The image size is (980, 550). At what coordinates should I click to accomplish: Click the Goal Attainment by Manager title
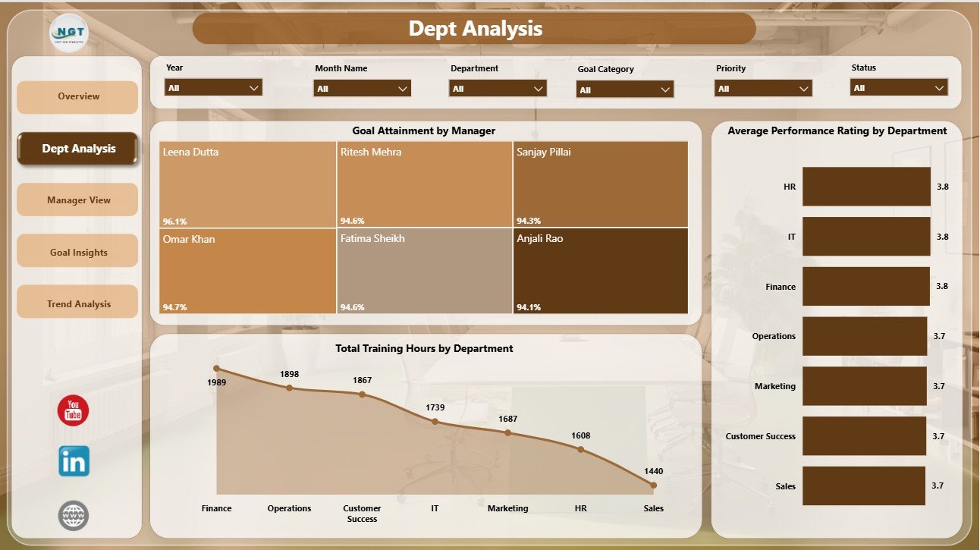pyautogui.click(x=424, y=130)
